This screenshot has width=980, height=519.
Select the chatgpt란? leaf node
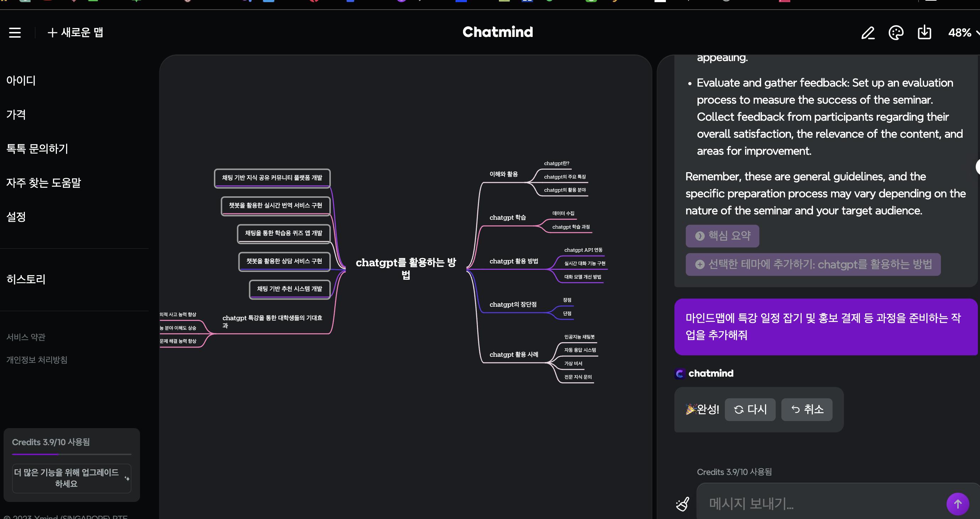(556, 163)
